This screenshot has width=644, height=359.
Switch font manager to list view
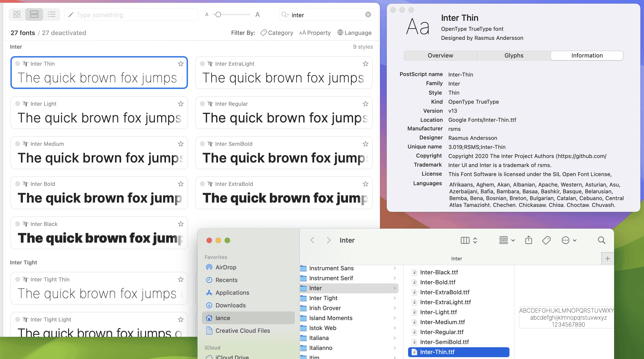(x=51, y=14)
